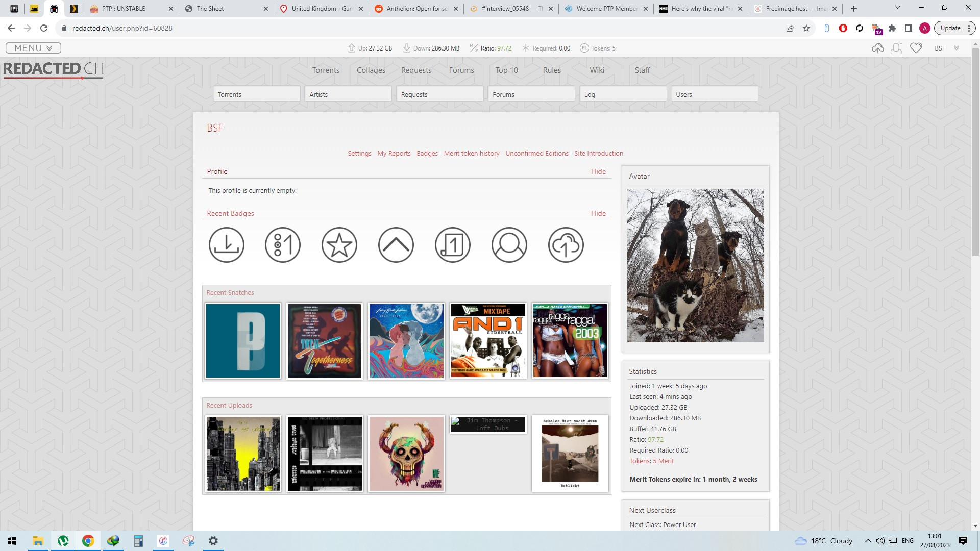The height and width of the screenshot is (551, 980).
Task: Click the cloud upload badge icon
Action: 566,245
